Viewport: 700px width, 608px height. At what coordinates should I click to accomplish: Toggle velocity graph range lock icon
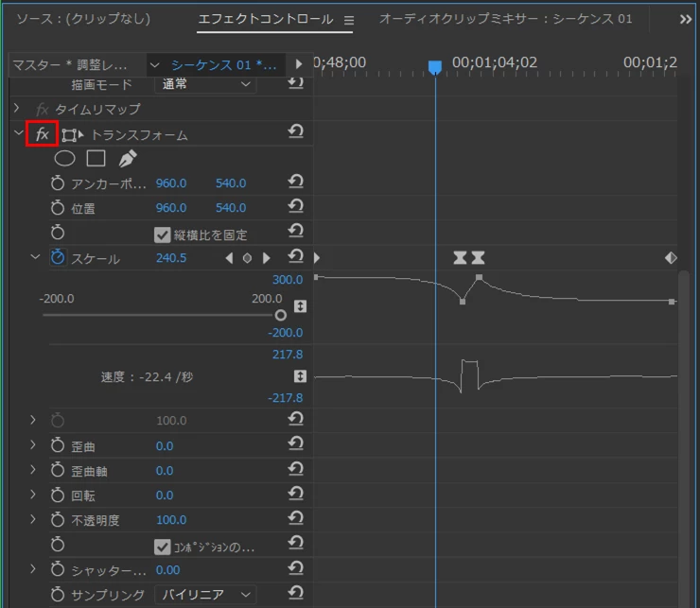(300, 376)
